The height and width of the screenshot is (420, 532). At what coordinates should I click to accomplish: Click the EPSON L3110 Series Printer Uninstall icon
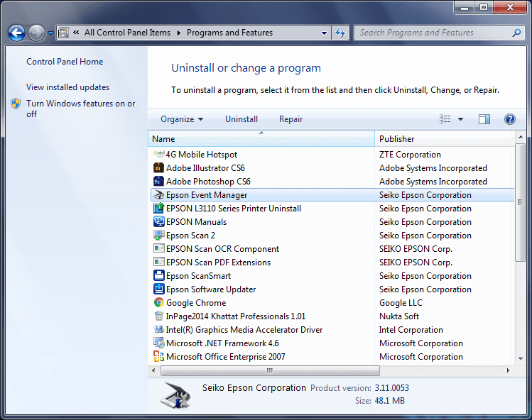tap(159, 208)
